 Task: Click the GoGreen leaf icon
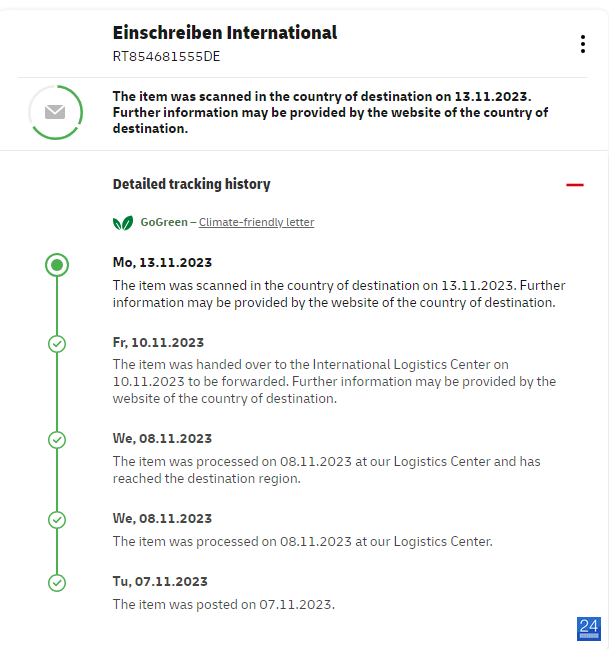point(123,223)
